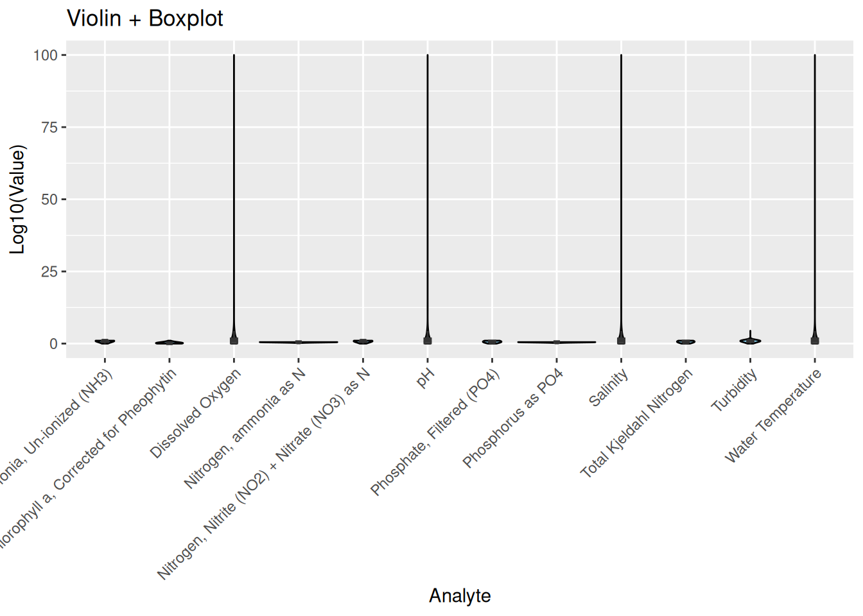Click the "Log10(Value)" y-axis title

[17, 200]
